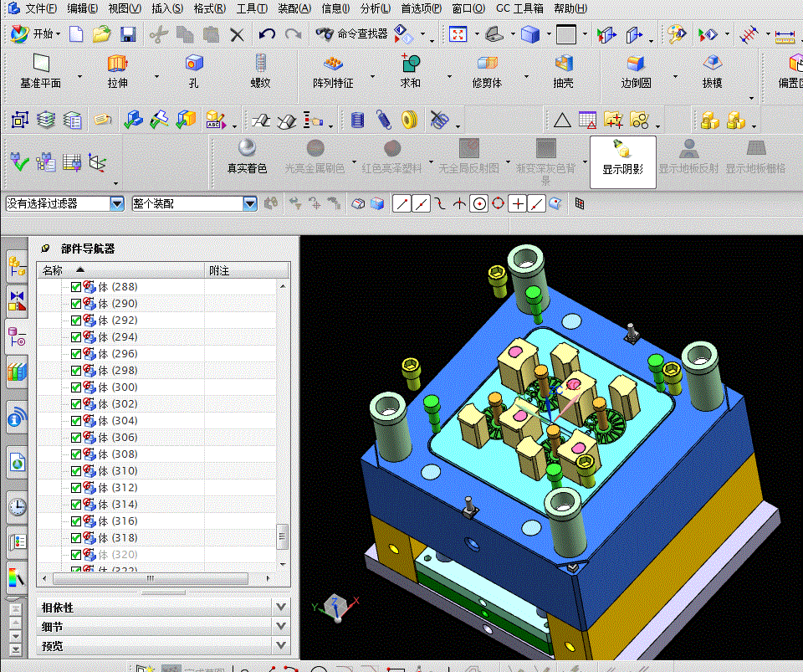Click the XYZ view triad in viewport
The image size is (803, 672).
tap(335, 608)
